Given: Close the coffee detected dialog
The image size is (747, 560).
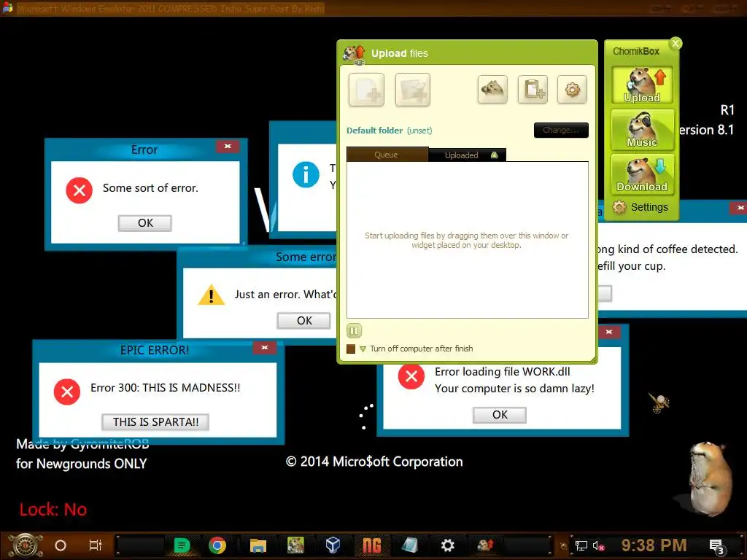Looking at the screenshot, I should pyautogui.click(x=740, y=208).
